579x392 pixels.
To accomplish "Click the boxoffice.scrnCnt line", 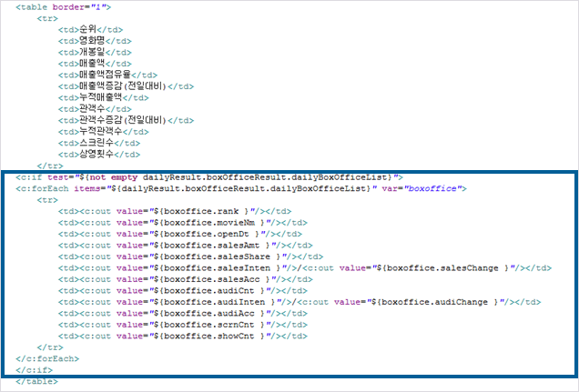I will pyautogui.click(x=183, y=325).
